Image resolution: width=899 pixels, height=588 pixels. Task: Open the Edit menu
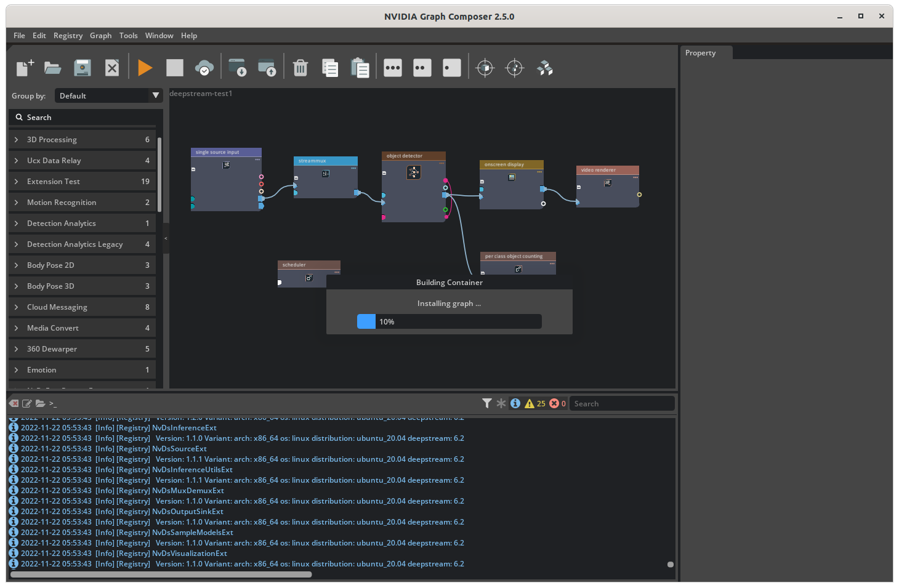tap(39, 36)
